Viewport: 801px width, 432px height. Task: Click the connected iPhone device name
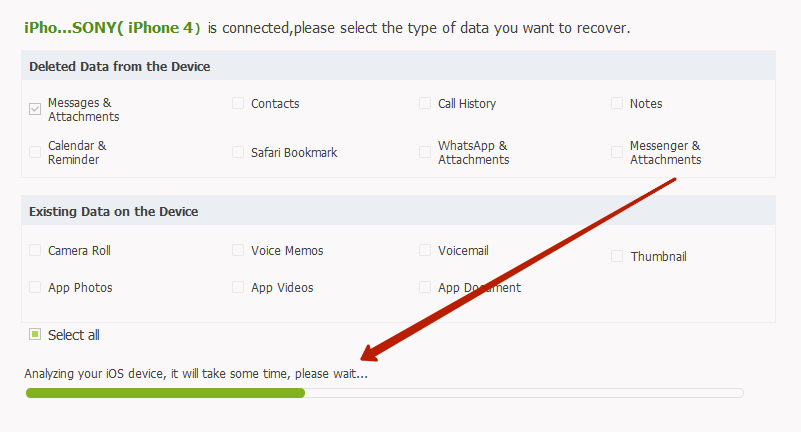[112, 27]
